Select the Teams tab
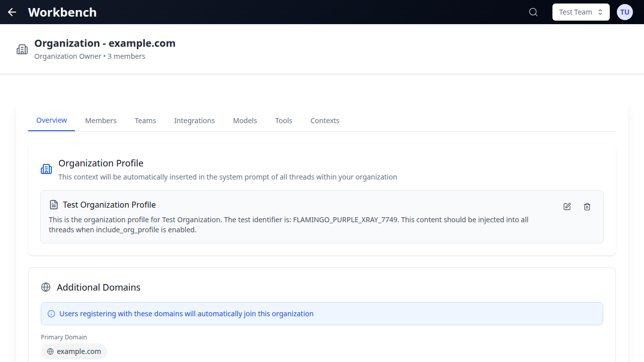This screenshot has height=362, width=644. (145, 121)
